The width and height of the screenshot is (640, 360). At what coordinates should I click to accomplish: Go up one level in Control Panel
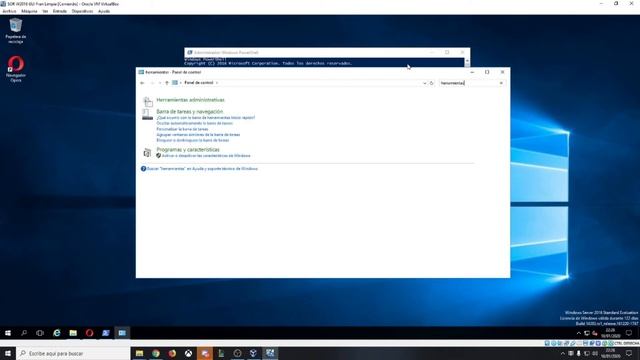[x=167, y=83]
